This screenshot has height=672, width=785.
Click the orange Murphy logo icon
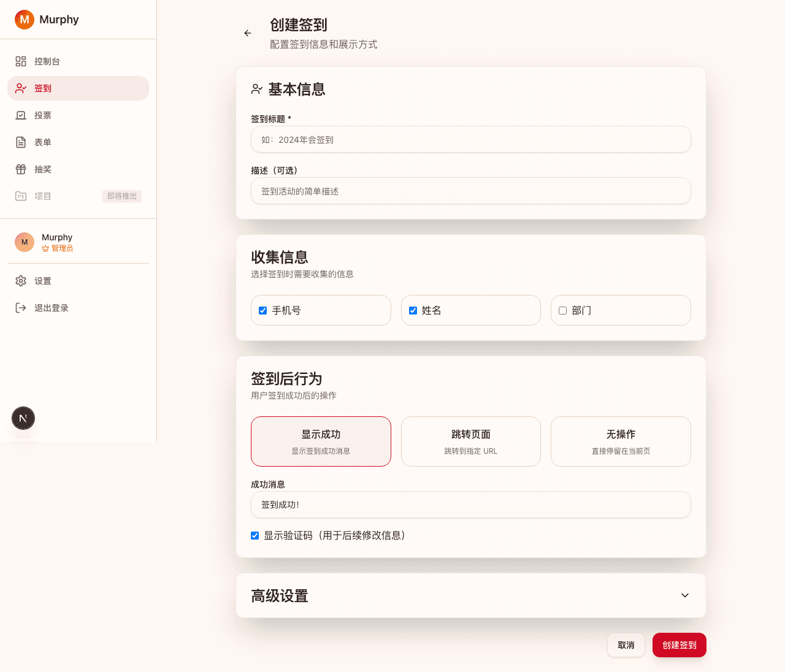point(25,20)
